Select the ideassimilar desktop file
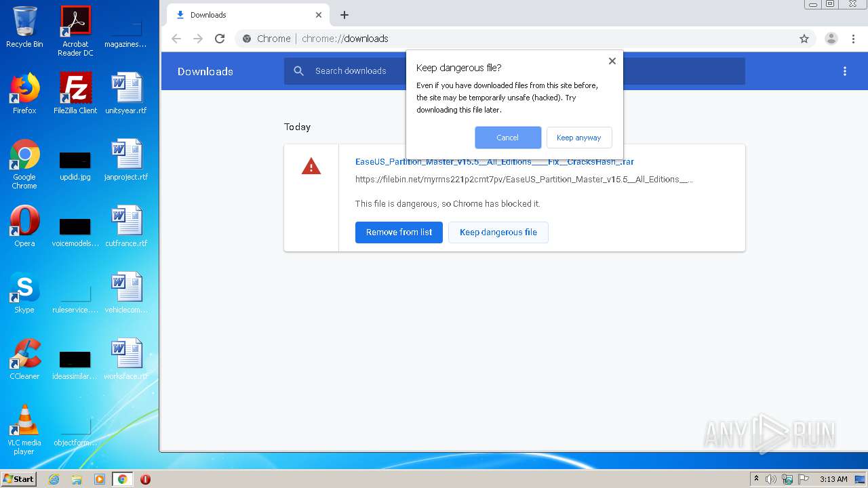 (75, 365)
